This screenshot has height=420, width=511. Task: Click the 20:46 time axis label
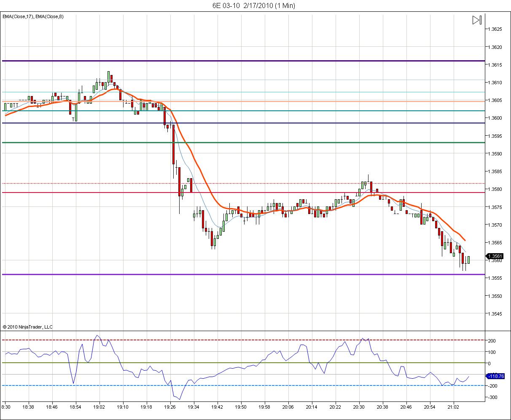[x=406, y=407]
